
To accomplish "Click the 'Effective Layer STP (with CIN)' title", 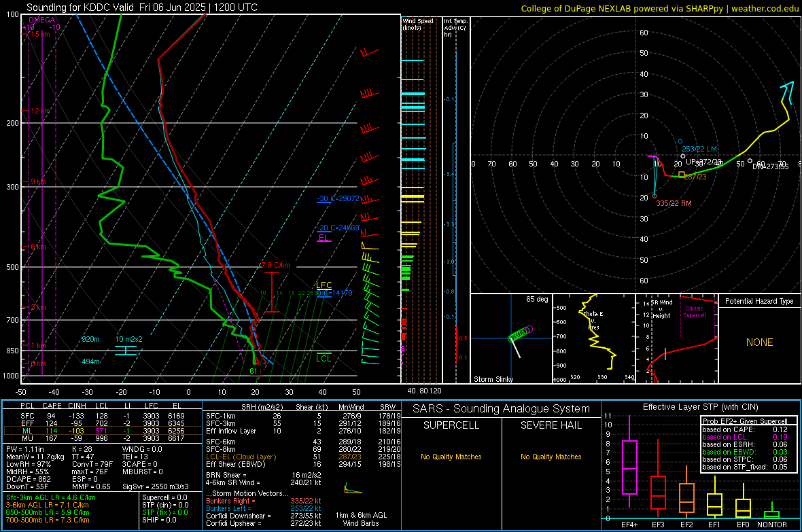I will click(x=700, y=407).
